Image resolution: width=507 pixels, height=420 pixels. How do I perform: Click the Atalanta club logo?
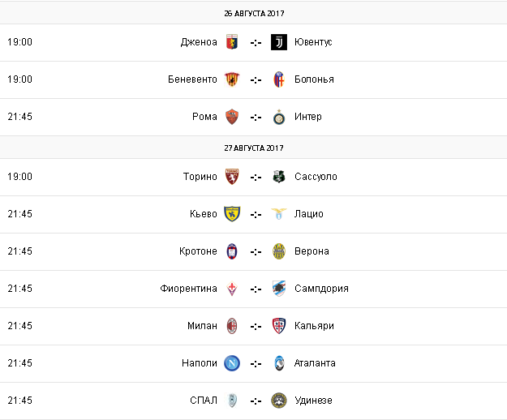coord(279,363)
